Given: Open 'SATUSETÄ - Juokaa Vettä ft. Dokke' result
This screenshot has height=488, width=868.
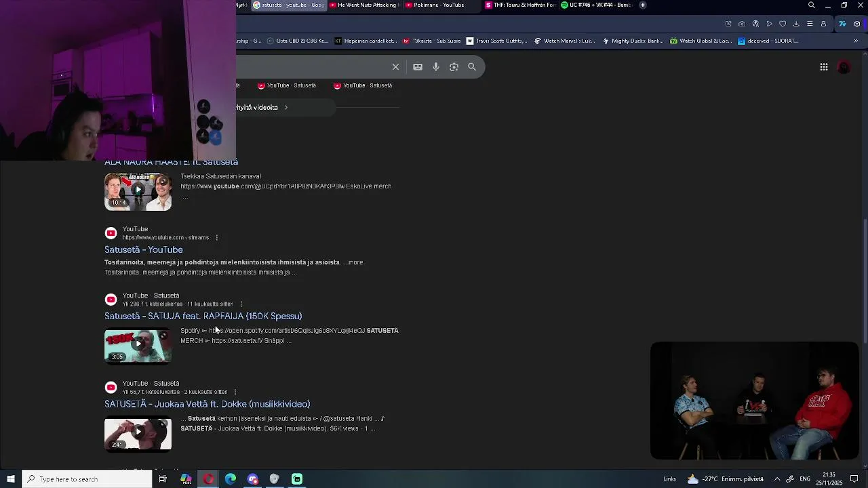Looking at the screenshot, I should (x=208, y=404).
